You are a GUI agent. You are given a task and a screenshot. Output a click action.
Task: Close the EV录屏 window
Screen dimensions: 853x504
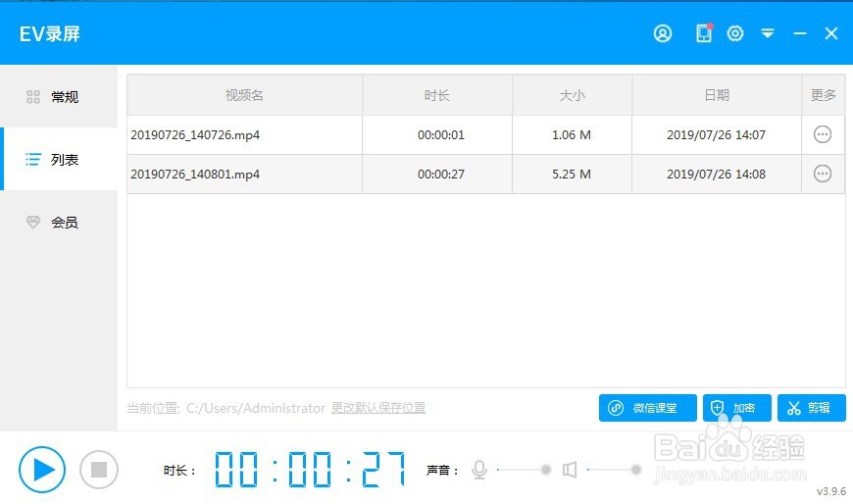point(830,33)
